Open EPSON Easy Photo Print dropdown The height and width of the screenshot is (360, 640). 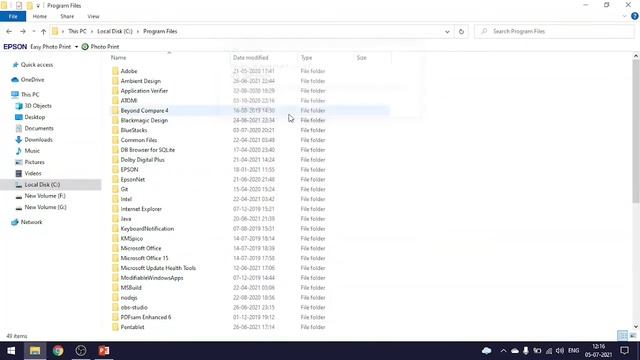tap(76, 47)
